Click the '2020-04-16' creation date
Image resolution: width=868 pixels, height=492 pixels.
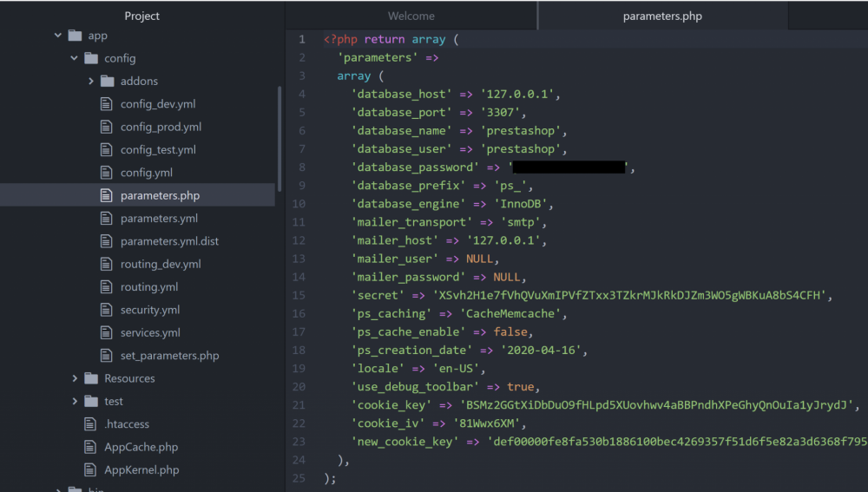tap(542, 351)
